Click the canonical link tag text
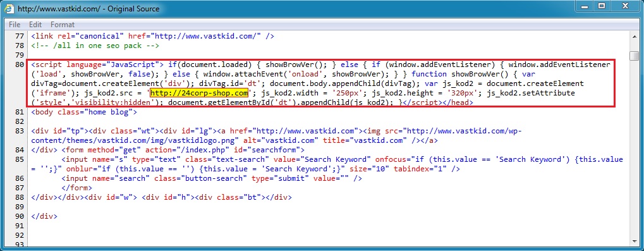644x251 pixels. click(152, 37)
